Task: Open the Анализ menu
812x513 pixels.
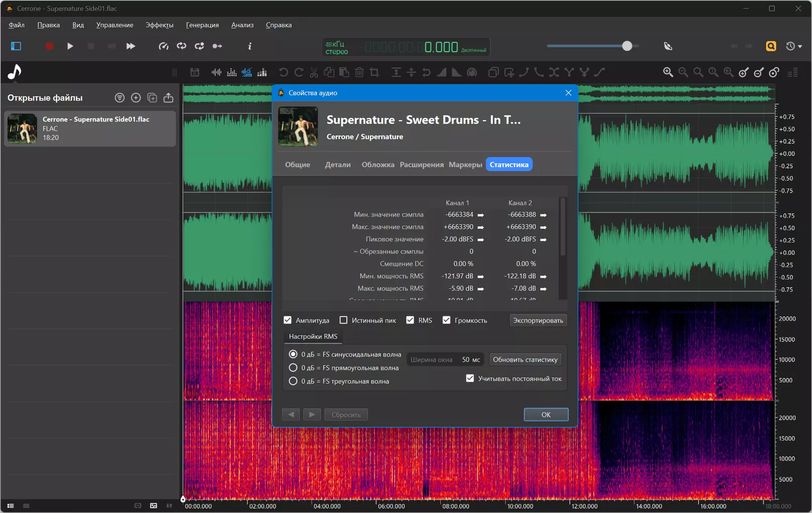Action: tap(242, 25)
